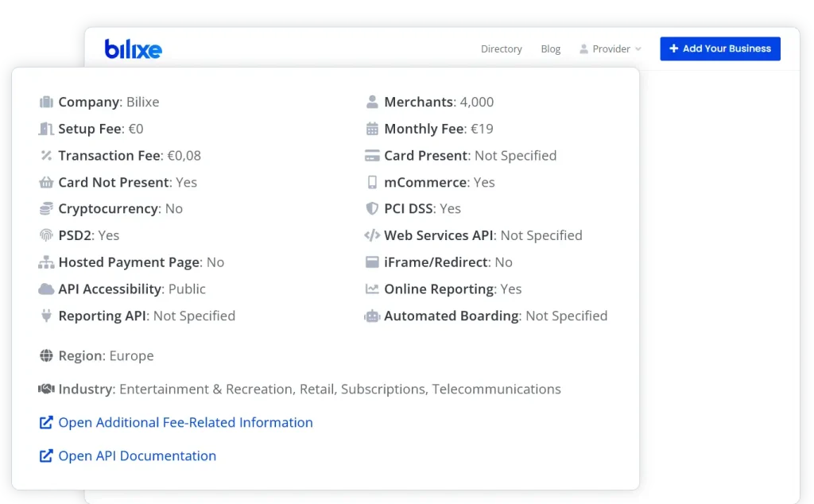This screenshot has height=504, width=814.
Task: Click the Online Reporting label text
Action: pos(439,289)
